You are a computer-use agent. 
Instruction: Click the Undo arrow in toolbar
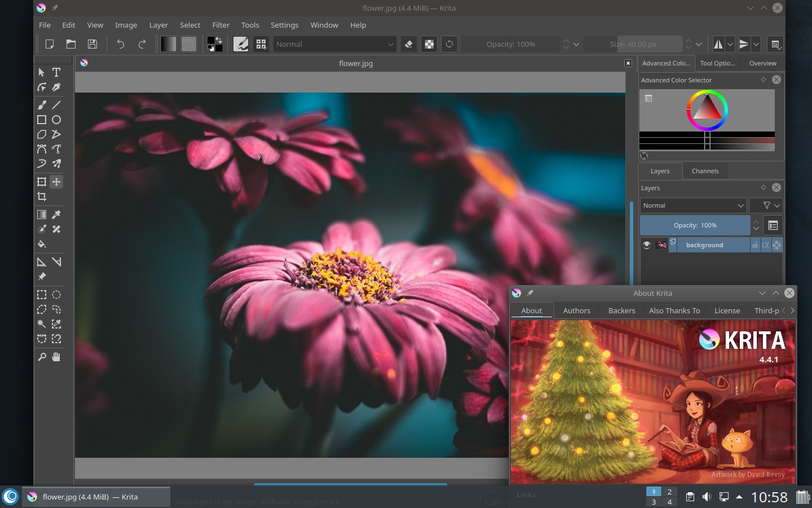click(120, 44)
